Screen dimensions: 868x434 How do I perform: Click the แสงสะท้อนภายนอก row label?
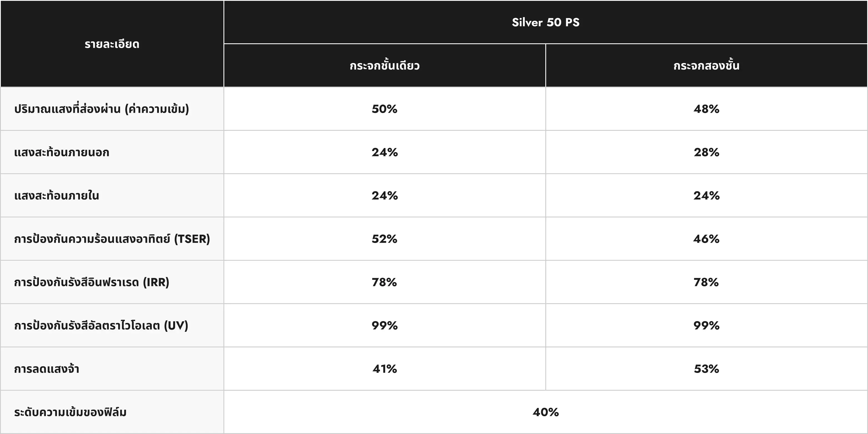(x=62, y=152)
